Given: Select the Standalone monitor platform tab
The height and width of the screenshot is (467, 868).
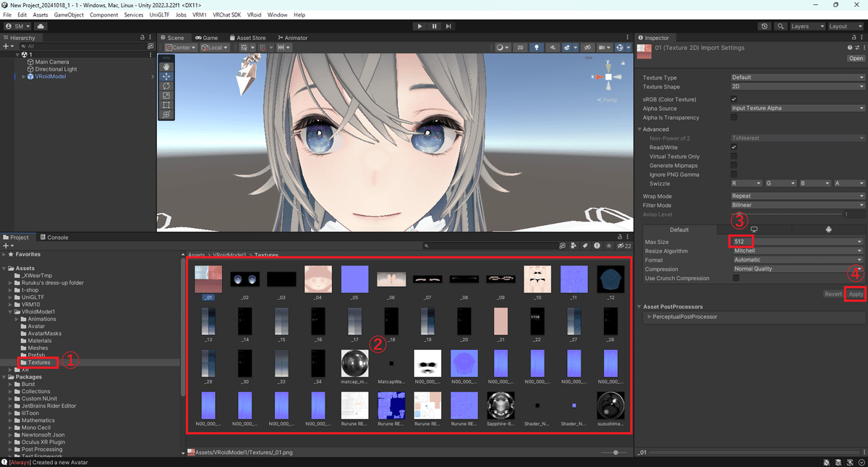Looking at the screenshot, I should (x=753, y=230).
